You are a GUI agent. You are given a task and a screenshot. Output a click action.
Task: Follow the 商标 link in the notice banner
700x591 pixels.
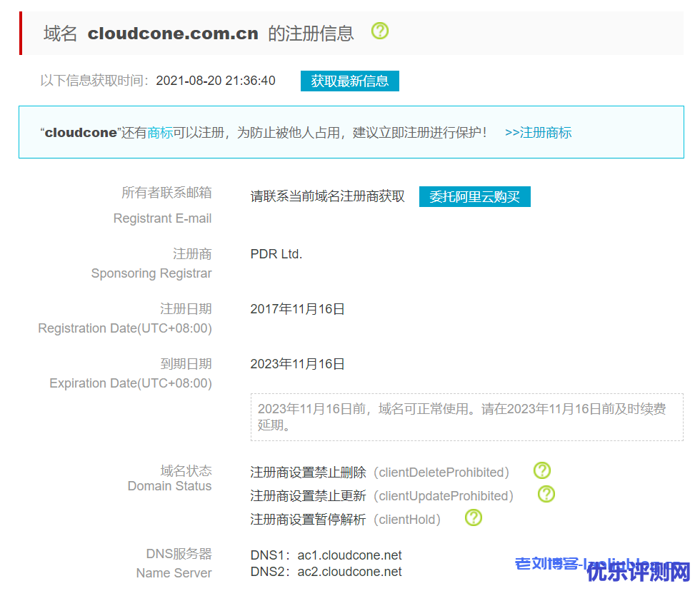click(x=160, y=133)
